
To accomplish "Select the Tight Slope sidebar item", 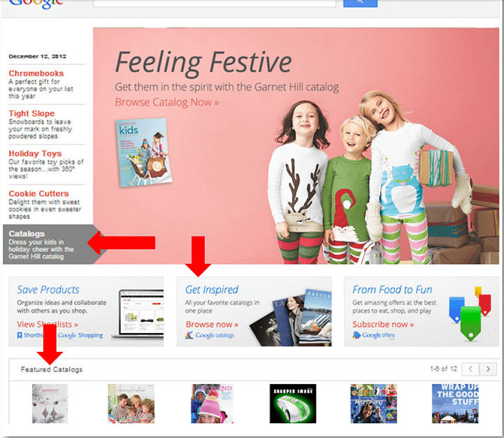I will (x=47, y=125).
